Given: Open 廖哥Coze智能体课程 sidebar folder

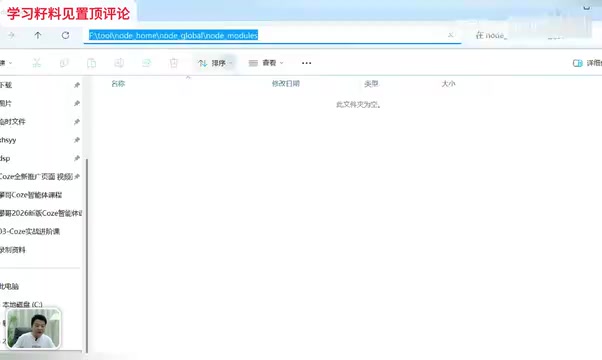Looking at the screenshot, I should tap(40, 195).
